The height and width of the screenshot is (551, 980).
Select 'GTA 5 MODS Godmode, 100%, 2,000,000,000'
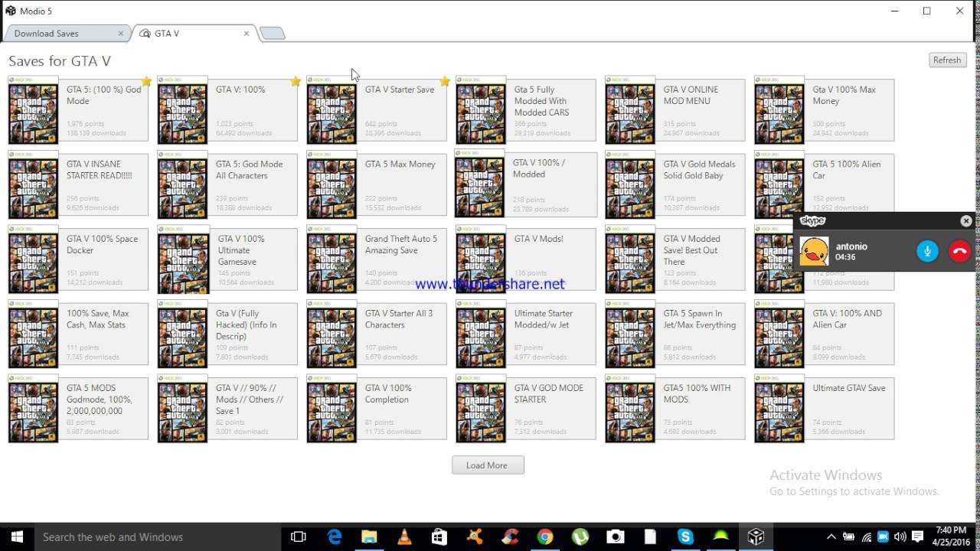pyautogui.click(x=79, y=409)
